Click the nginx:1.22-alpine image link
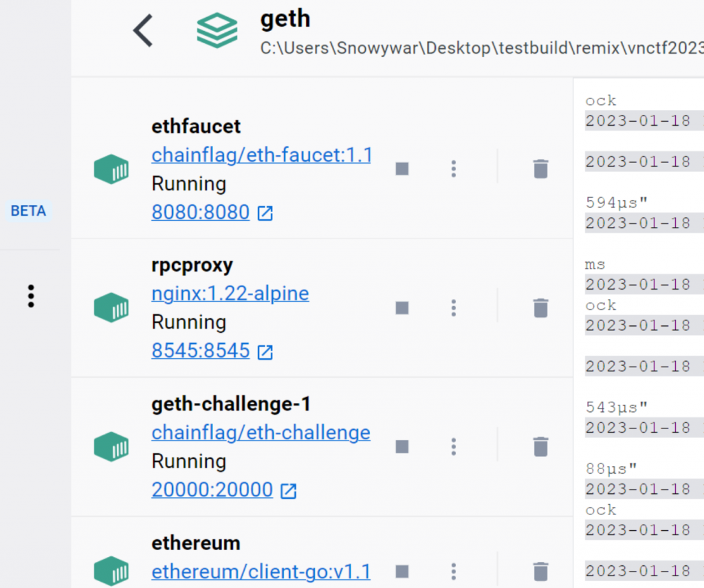The width and height of the screenshot is (704, 588). click(230, 294)
